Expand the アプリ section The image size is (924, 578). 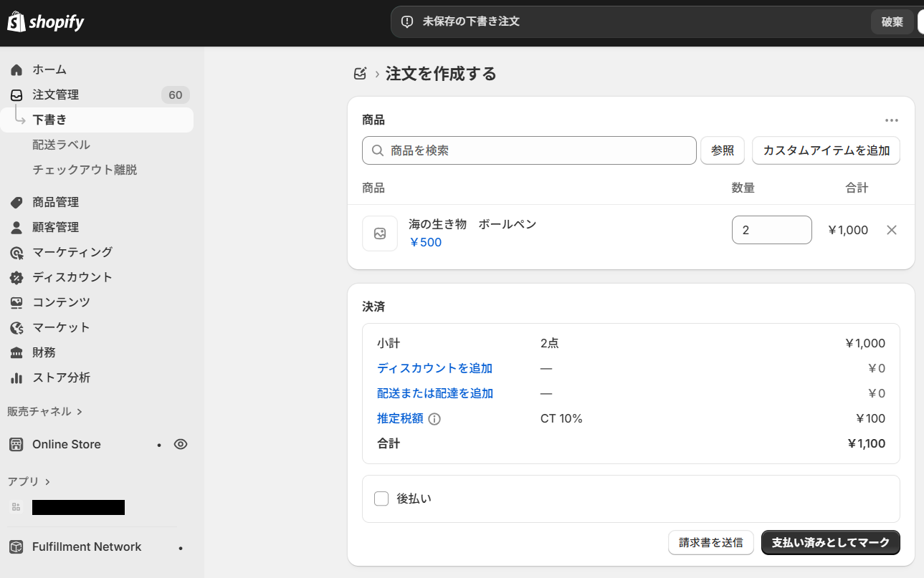click(29, 481)
